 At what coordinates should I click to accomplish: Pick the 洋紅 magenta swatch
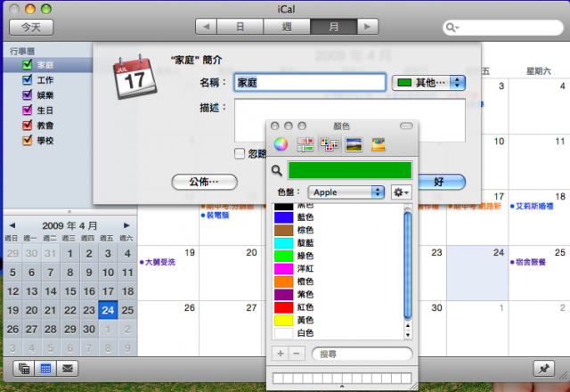[283, 269]
